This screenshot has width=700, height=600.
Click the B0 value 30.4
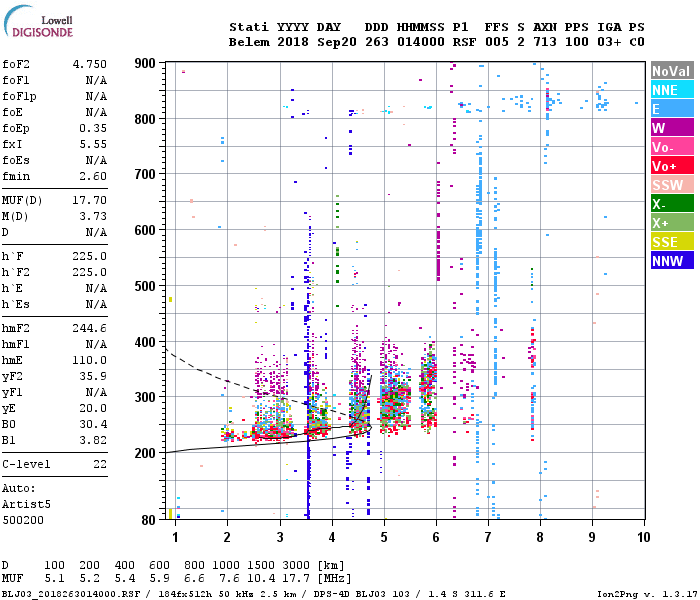point(93,424)
